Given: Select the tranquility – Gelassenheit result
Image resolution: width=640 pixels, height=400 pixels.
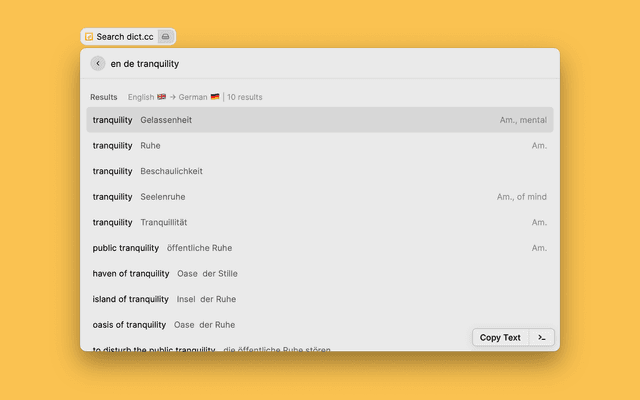Looking at the screenshot, I should (319, 120).
